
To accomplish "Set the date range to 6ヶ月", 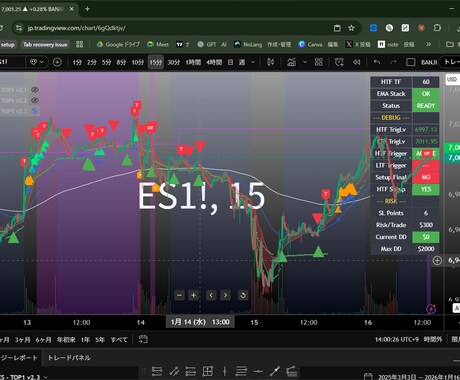I will [x=43, y=340].
